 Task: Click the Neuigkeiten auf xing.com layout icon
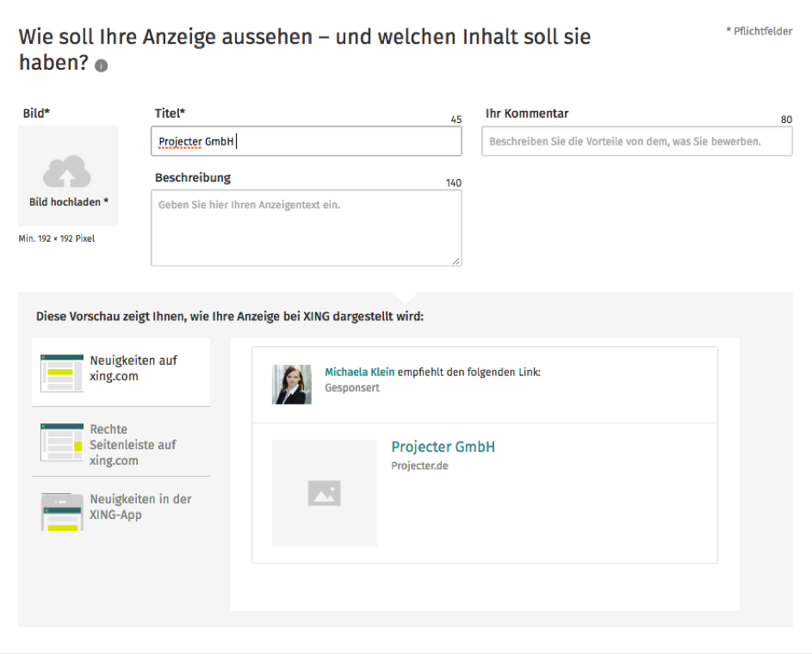pos(62,373)
